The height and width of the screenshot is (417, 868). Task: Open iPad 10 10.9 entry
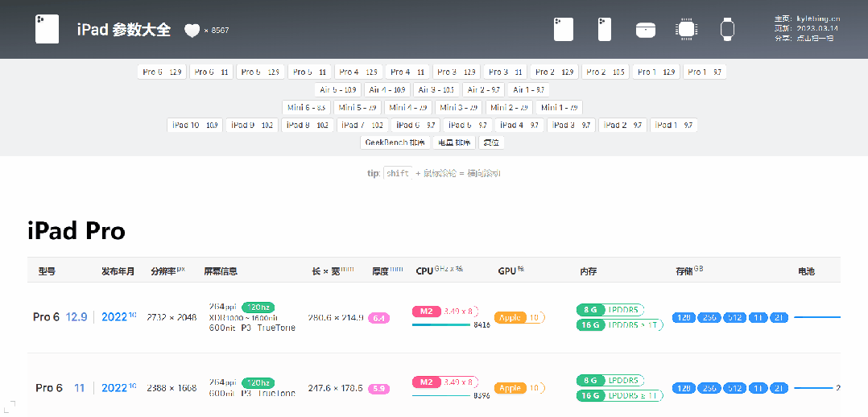click(x=195, y=125)
